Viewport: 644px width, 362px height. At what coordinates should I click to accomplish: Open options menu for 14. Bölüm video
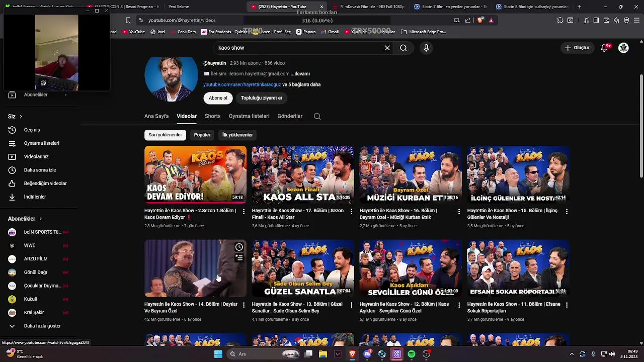pos(244,305)
